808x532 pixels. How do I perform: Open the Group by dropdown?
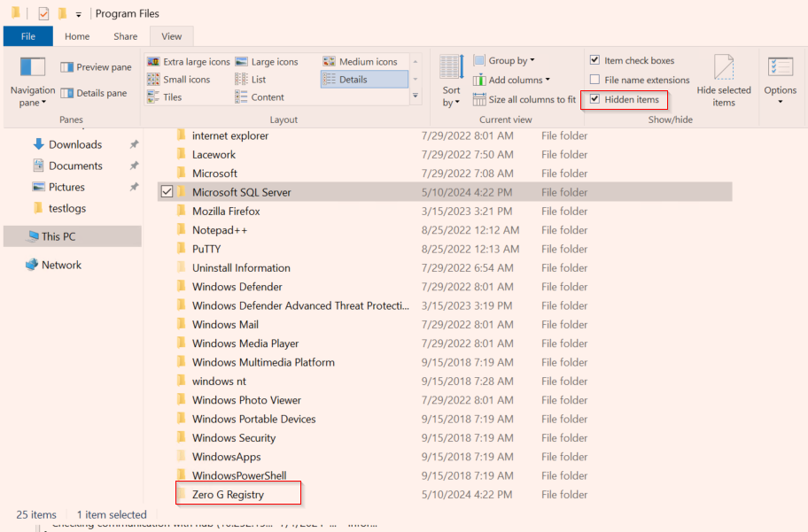(504, 61)
